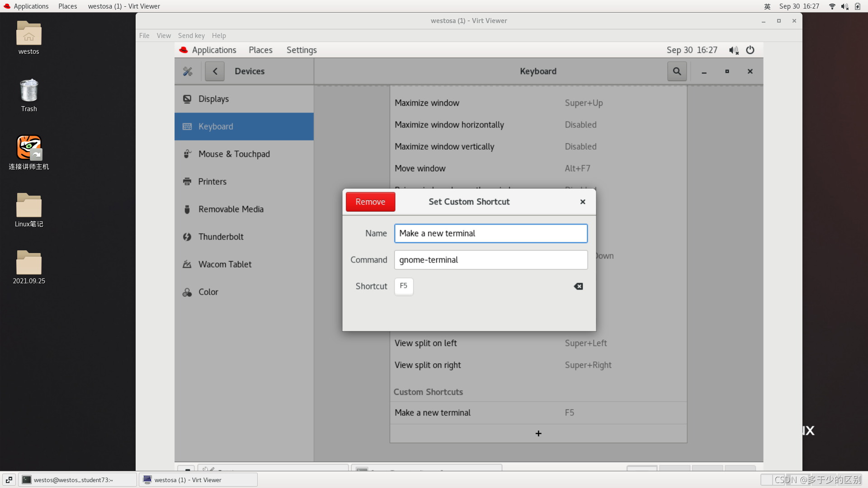Click the Command field with gnome-terminal
868x488 pixels.
(x=491, y=260)
